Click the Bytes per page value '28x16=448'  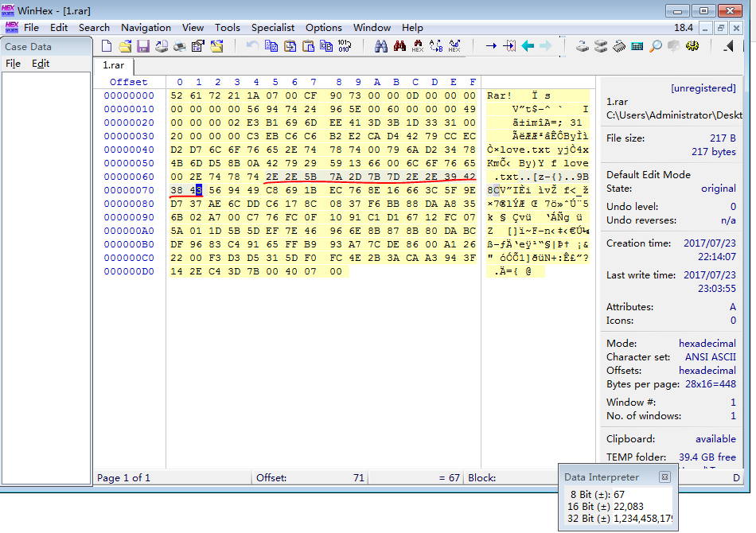tap(710, 384)
